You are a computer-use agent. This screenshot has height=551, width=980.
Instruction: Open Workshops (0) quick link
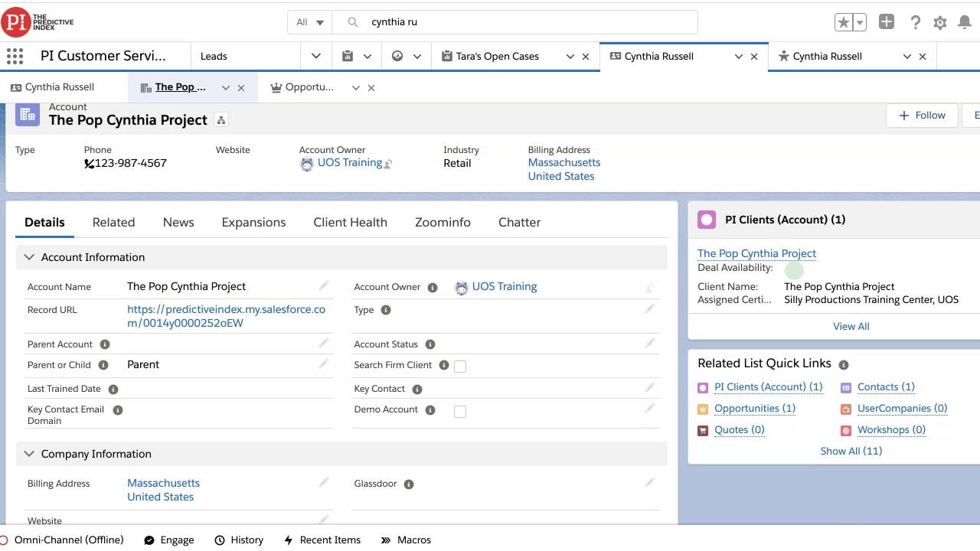[891, 429]
